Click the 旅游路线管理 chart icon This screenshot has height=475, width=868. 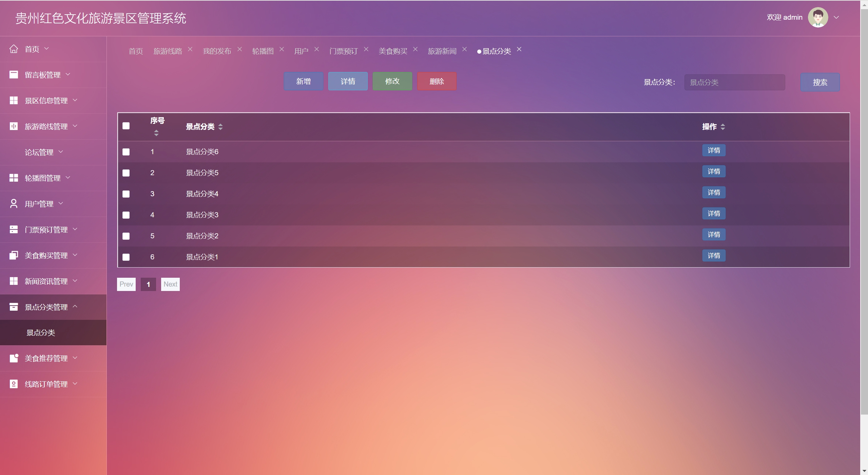tap(14, 126)
